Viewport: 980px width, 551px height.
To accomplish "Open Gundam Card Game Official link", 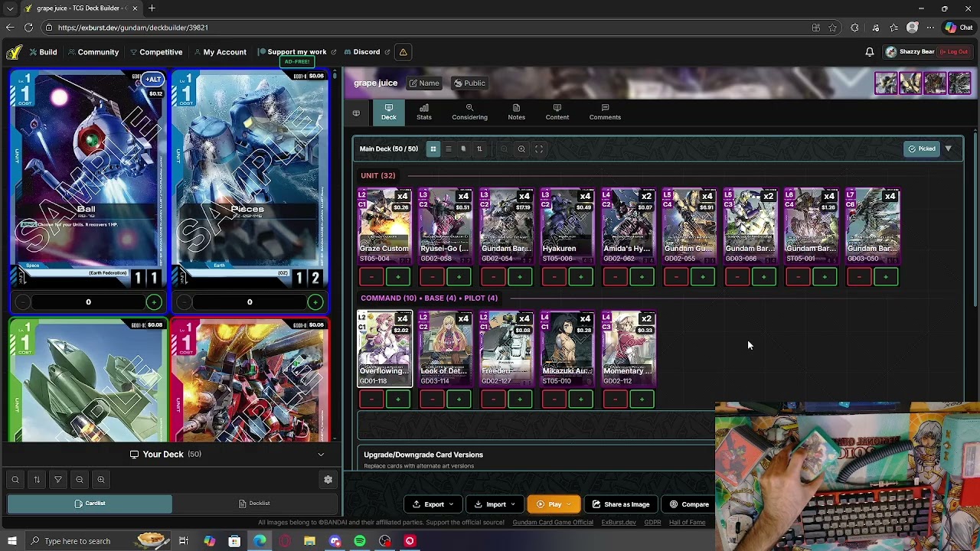I will coord(553,523).
